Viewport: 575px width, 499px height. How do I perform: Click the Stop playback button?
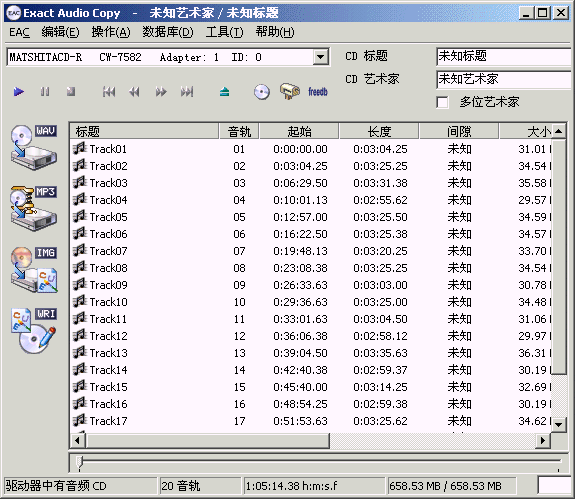point(71,91)
